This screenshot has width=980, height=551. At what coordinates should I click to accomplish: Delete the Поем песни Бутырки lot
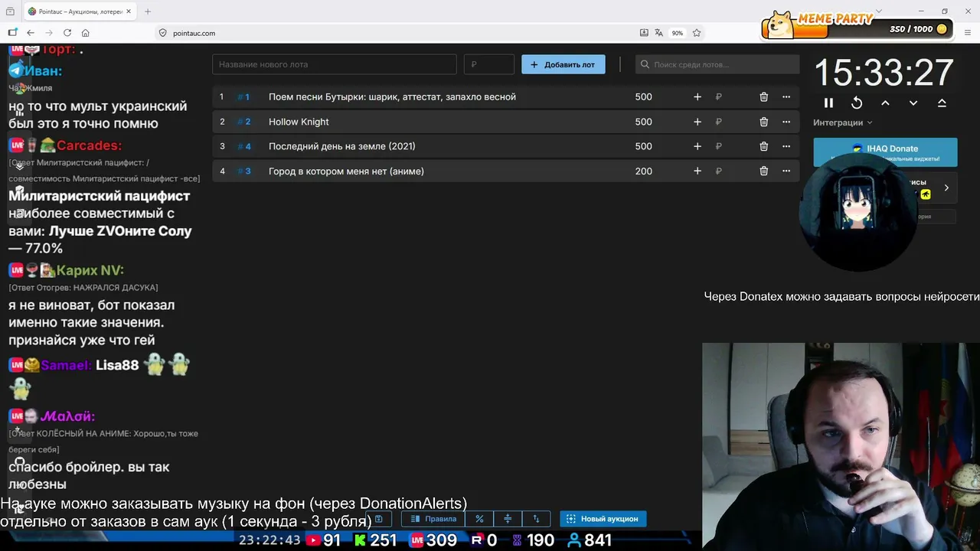(763, 97)
